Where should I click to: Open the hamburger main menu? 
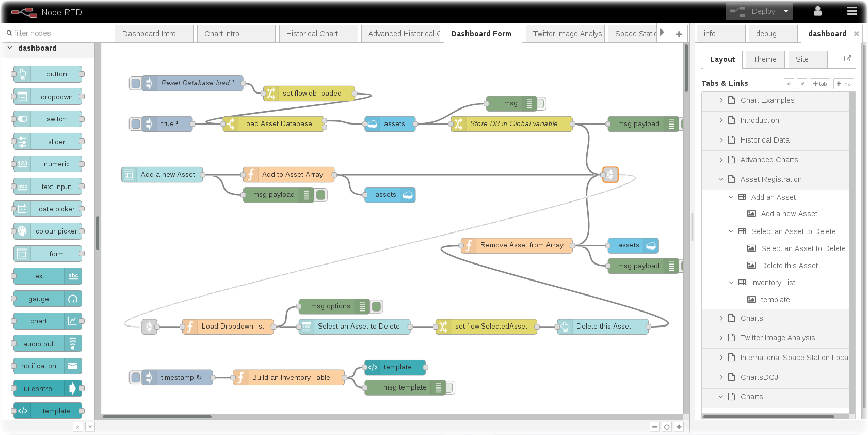tap(852, 11)
